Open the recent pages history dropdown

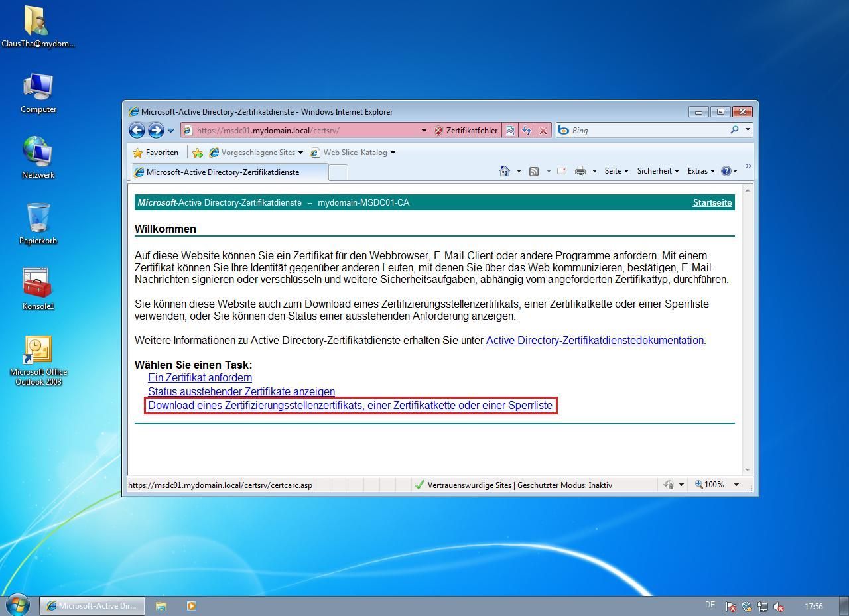170,131
